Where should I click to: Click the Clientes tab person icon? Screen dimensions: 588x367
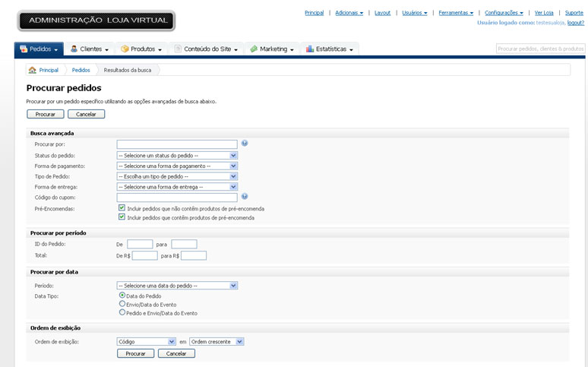point(74,49)
